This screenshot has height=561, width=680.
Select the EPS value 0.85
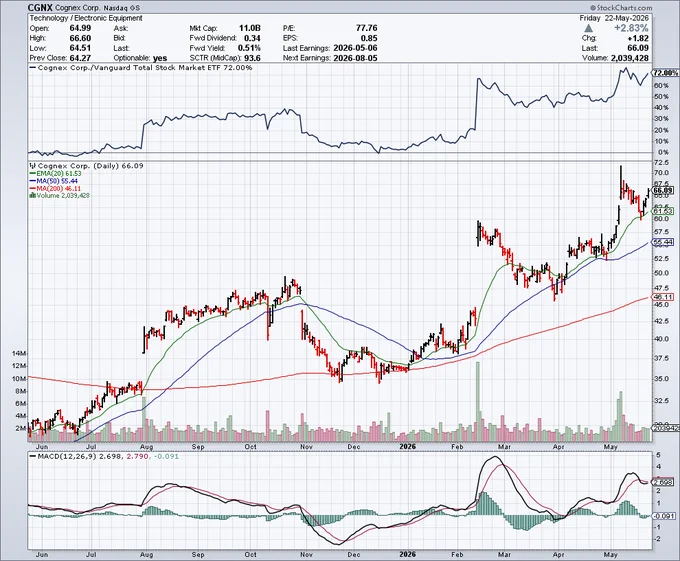[x=369, y=38]
